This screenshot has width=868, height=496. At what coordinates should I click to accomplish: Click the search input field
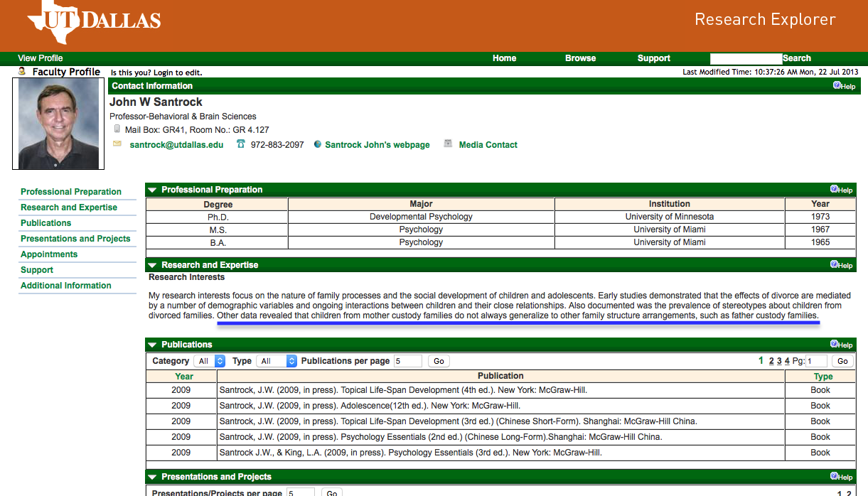pyautogui.click(x=745, y=58)
